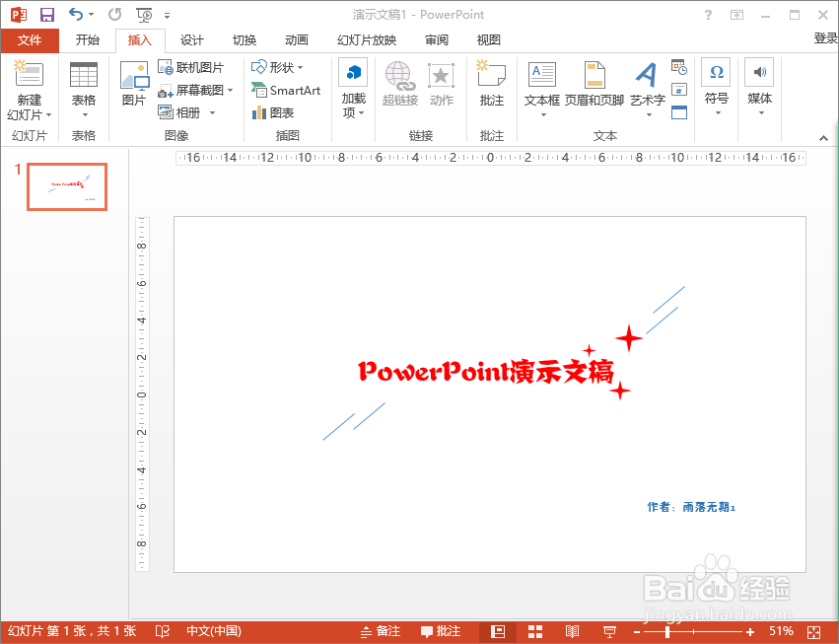Fit slide to current window
This screenshot has width=839, height=644.
coord(813,632)
